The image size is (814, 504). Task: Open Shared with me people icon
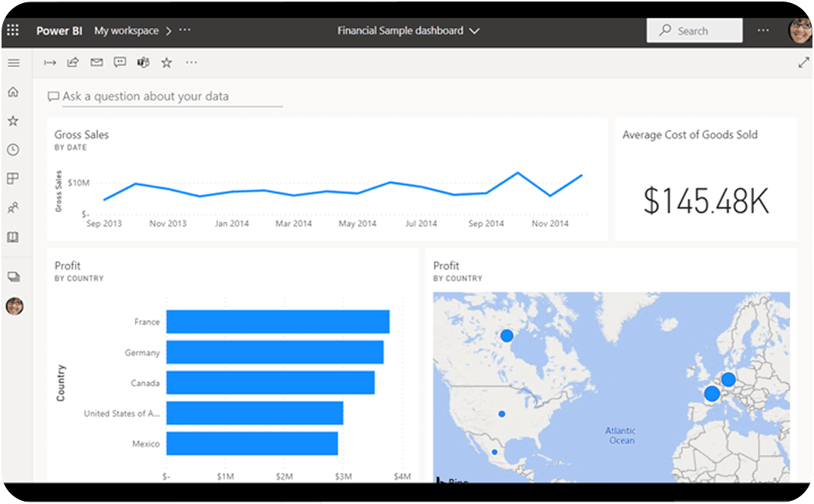pos(13,207)
